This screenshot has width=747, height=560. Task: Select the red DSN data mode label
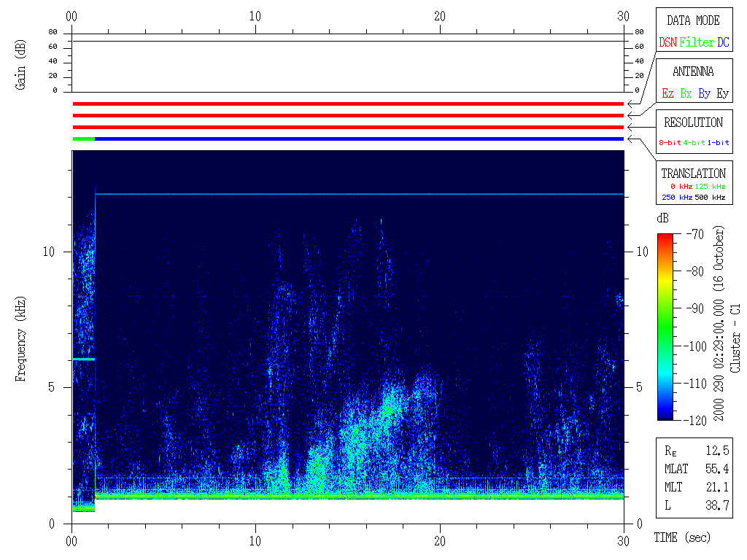point(667,43)
